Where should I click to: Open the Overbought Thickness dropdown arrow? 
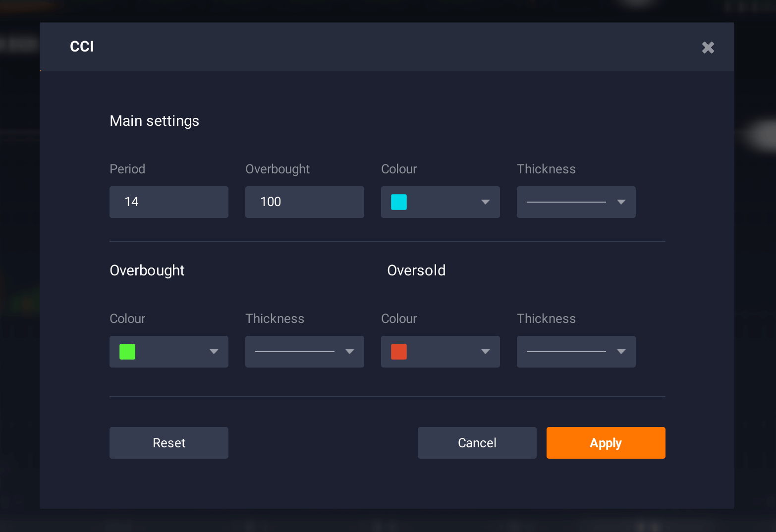click(x=349, y=352)
